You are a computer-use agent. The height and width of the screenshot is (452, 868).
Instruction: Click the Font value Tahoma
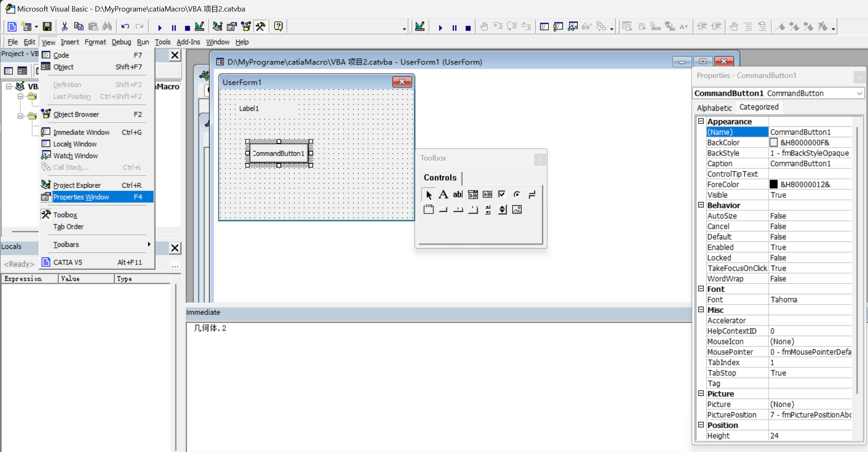coord(810,300)
